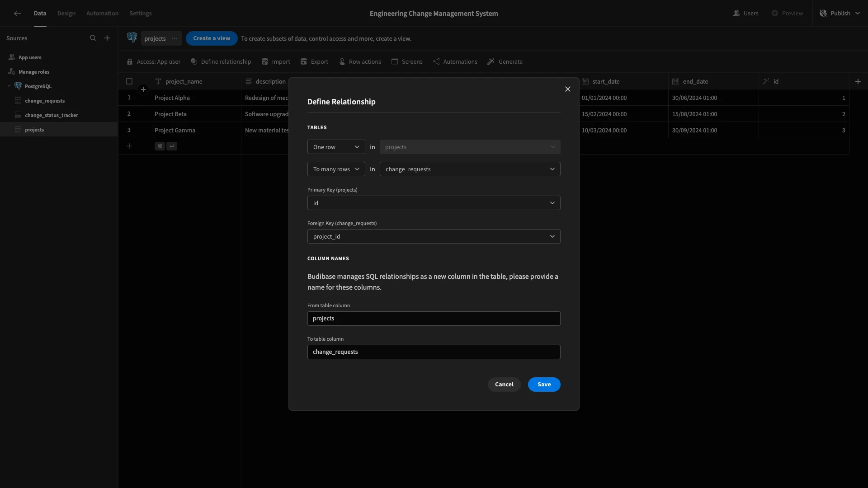Click the end_date column header
The width and height of the screenshot is (868, 488).
[713, 81]
